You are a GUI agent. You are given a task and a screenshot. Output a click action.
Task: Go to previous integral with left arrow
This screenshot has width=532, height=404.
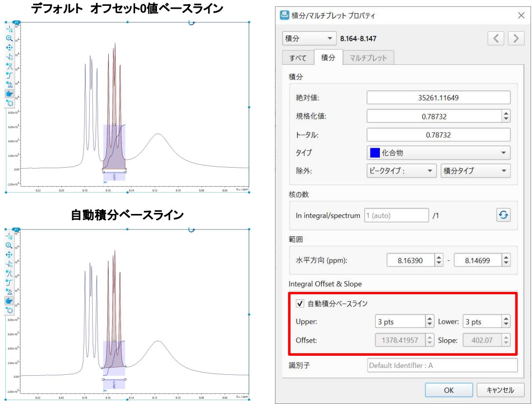pyautogui.click(x=496, y=38)
